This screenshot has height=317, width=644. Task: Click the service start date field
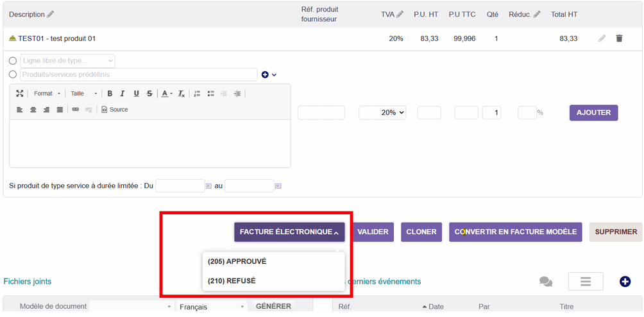180,186
